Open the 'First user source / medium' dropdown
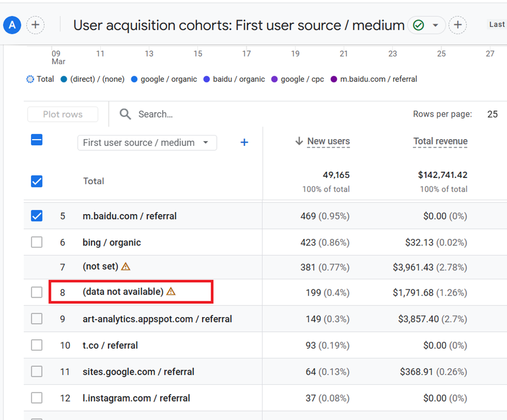The height and width of the screenshot is (420, 507). [x=147, y=143]
